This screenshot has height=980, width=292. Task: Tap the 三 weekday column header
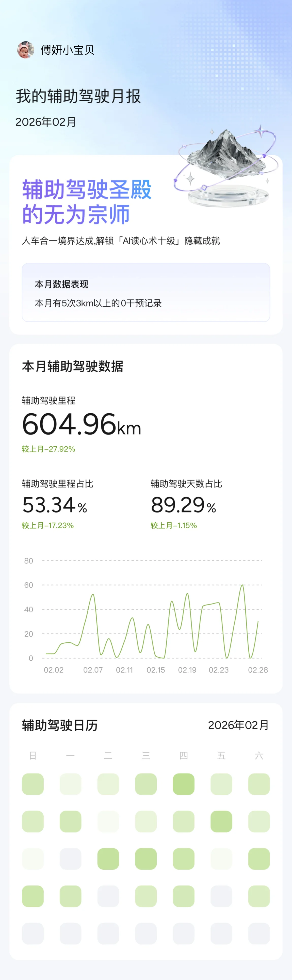point(146,755)
